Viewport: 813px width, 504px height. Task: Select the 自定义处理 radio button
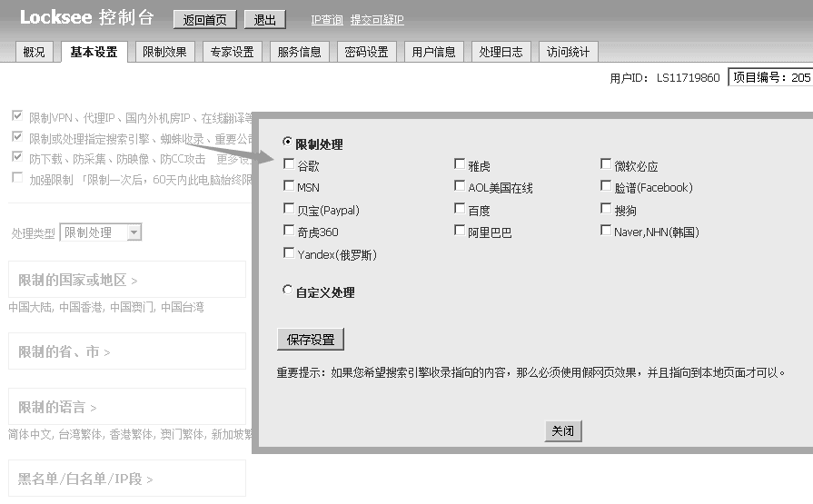click(287, 290)
